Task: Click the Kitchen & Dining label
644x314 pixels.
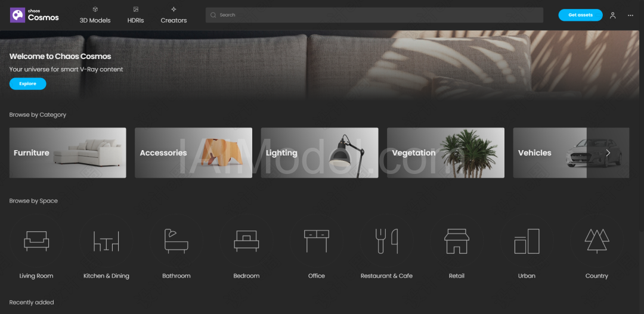Action: (106, 276)
